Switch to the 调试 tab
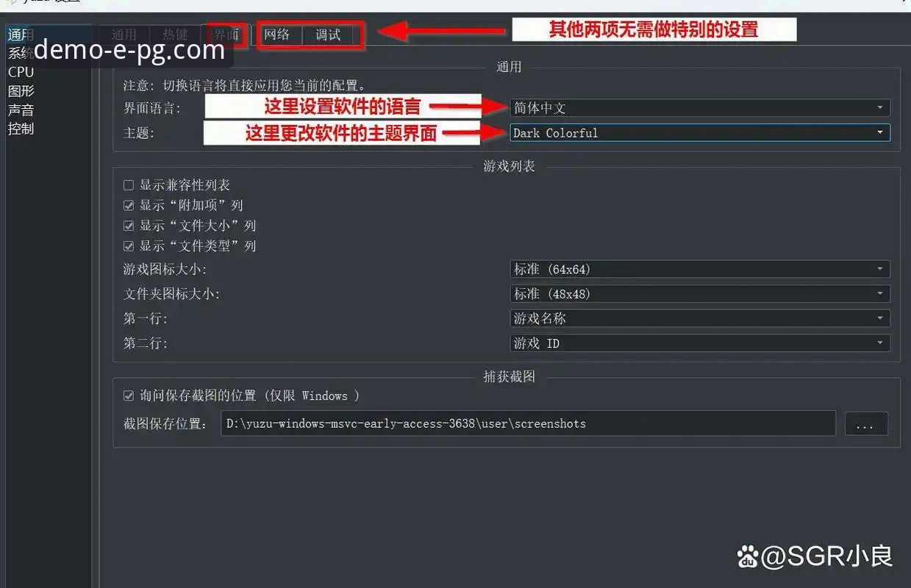This screenshot has height=588, width=911. point(328,35)
